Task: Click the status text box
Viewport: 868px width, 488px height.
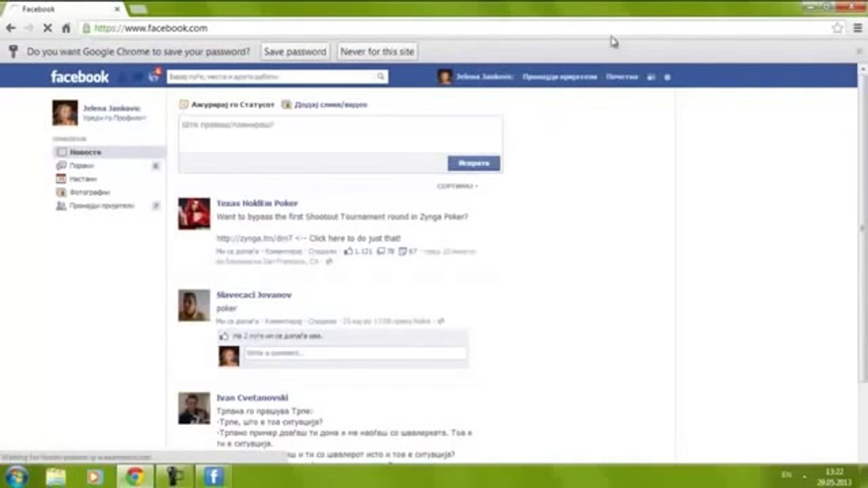Action: pos(340,134)
